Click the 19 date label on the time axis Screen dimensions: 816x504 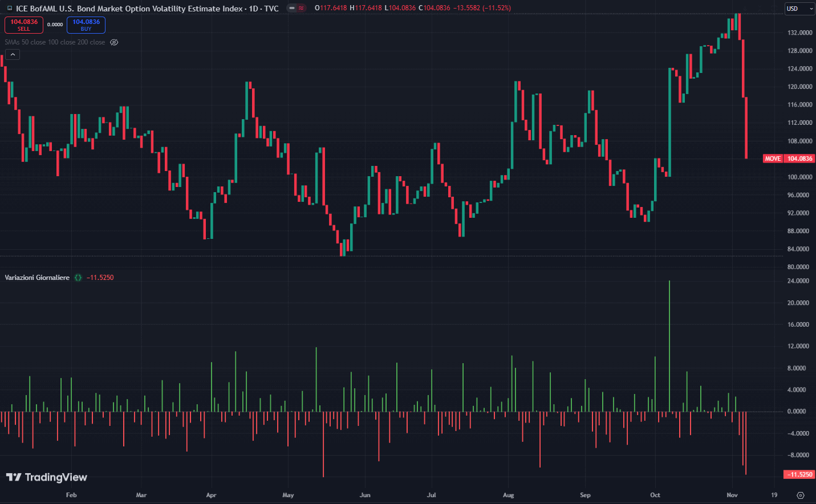774,495
